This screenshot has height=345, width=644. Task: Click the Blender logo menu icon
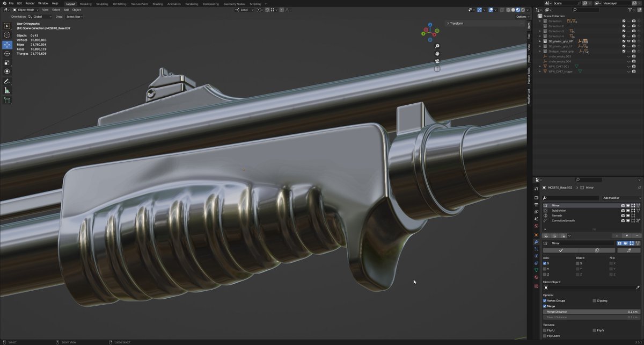[4, 3]
